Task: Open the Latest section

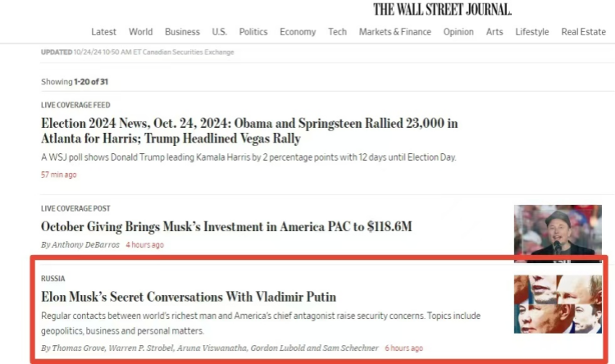Action: pyautogui.click(x=103, y=32)
